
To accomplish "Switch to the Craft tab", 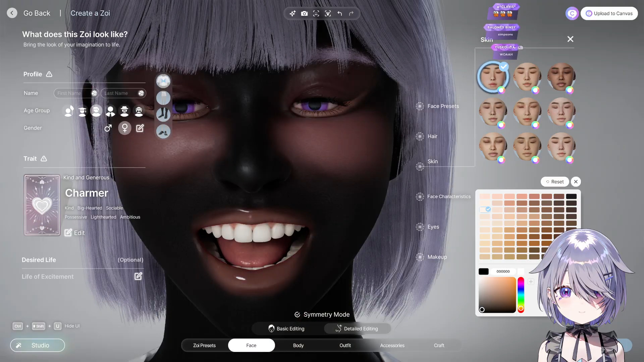I will point(439,345).
